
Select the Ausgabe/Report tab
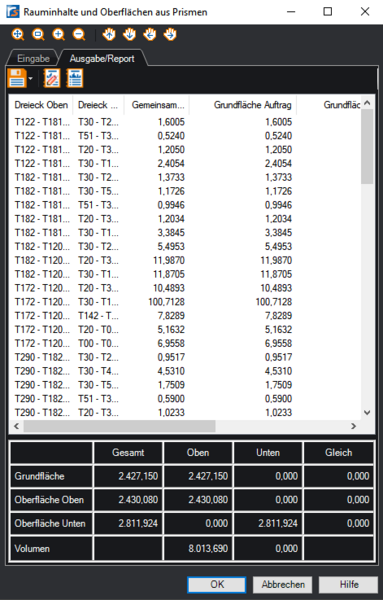click(x=102, y=59)
